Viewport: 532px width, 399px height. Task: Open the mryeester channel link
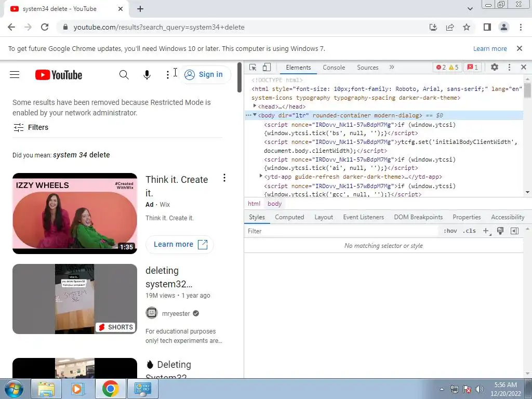tap(176, 313)
